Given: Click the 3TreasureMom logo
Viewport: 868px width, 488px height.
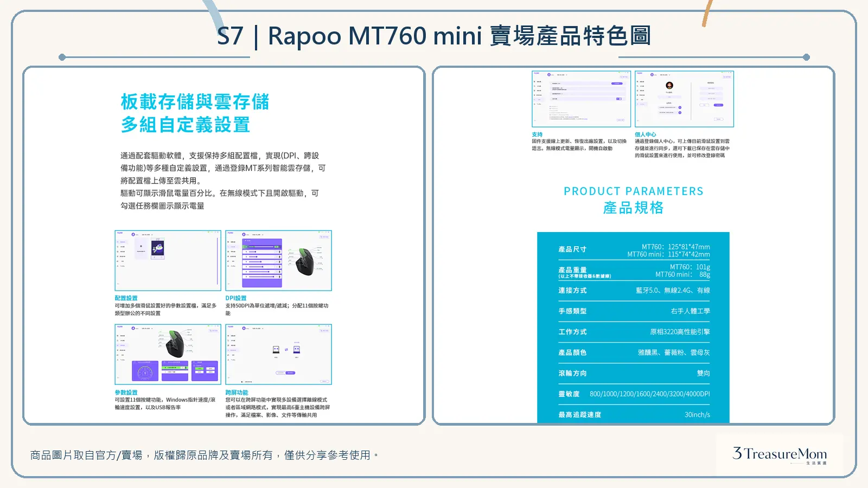Looking at the screenshot, I should click(780, 455).
